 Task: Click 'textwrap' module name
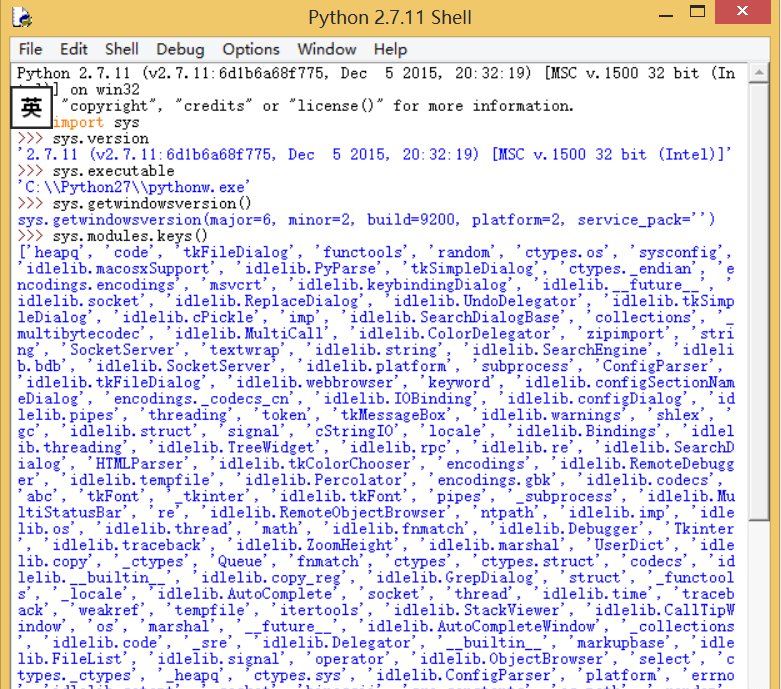[244, 350]
